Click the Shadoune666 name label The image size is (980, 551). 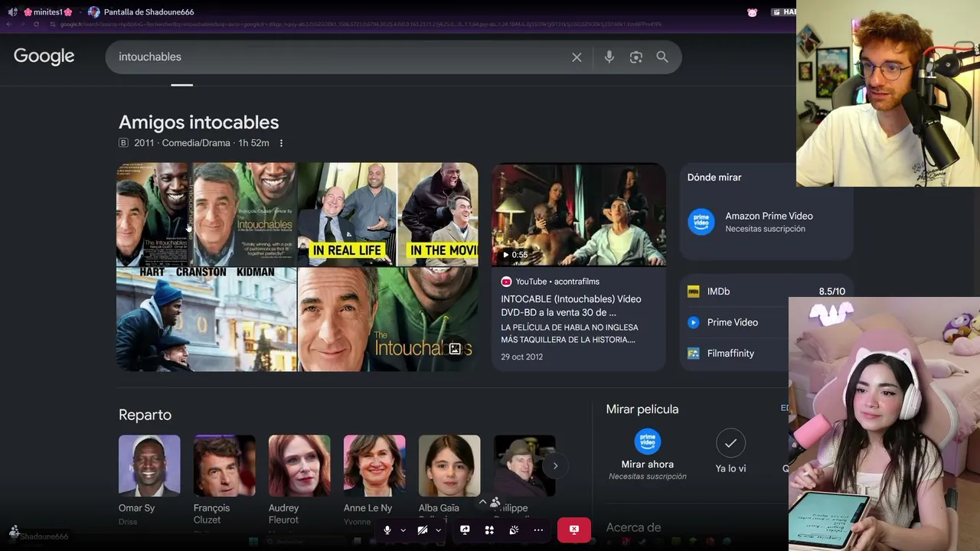click(x=44, y=536)
